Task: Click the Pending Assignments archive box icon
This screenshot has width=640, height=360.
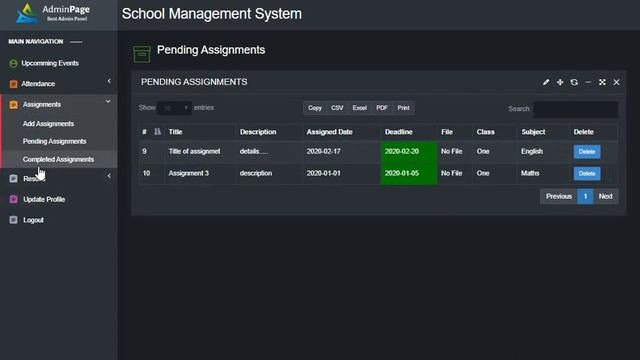Action: pos(142,54)
